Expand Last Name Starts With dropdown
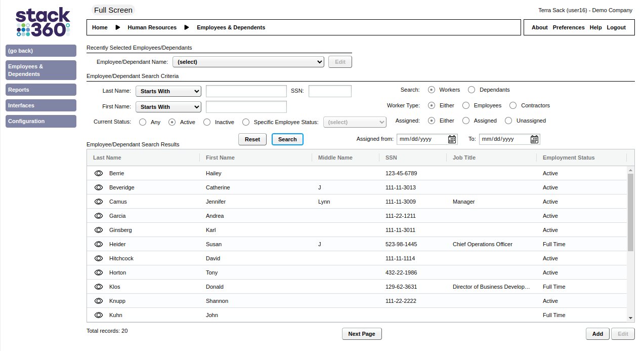 (168, 91)
